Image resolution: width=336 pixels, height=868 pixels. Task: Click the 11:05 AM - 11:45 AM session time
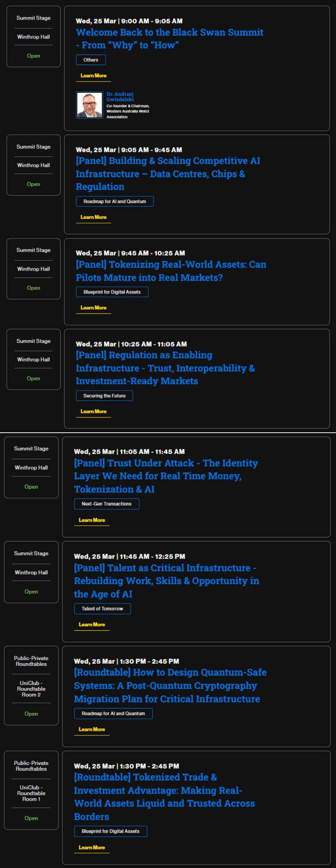coord(152,452)
